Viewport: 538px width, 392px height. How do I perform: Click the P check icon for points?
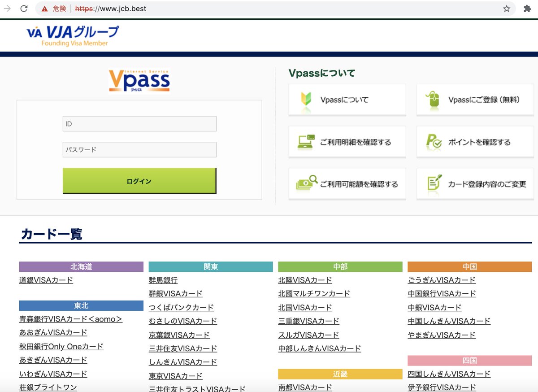[434, 142]
